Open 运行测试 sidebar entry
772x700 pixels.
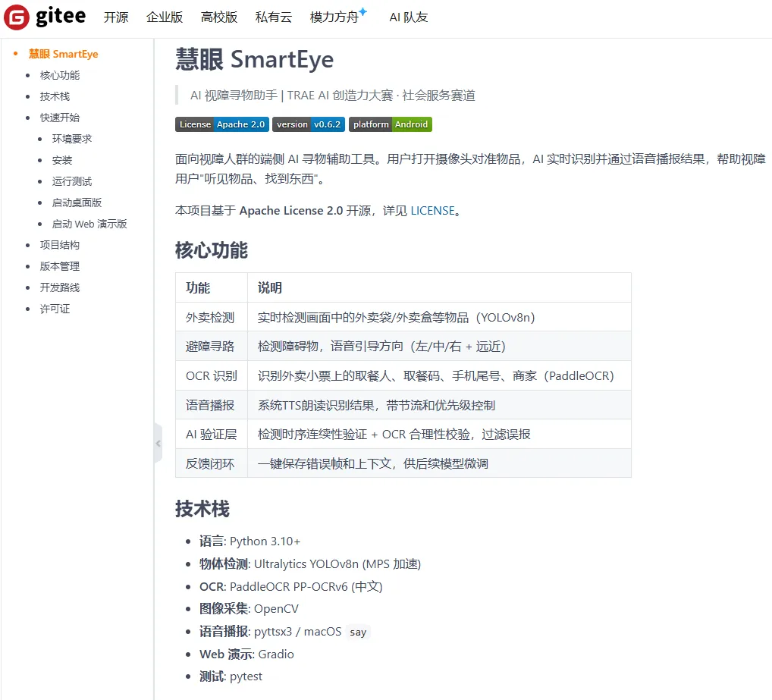tap(72, 181)
